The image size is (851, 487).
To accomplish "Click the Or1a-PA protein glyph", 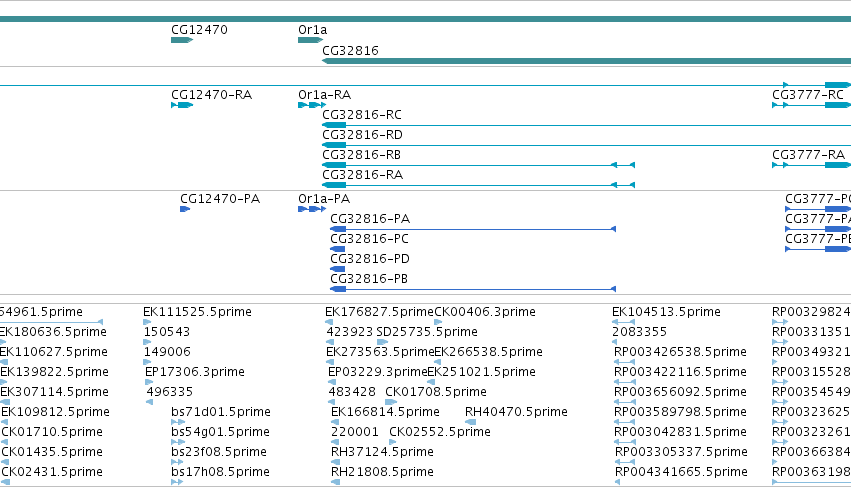I will pyautogui.click(x=312, y=209).
